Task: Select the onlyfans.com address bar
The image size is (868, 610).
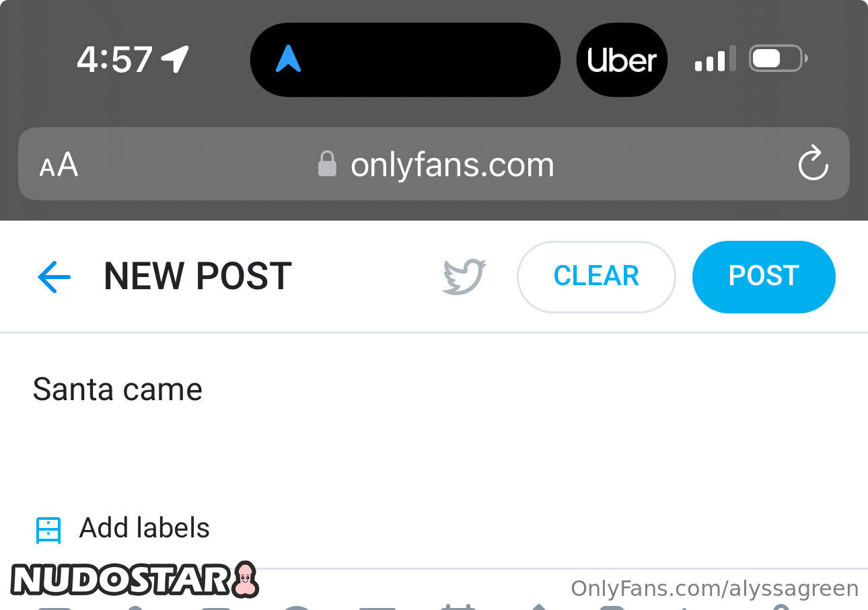Action: pos(434,164)
